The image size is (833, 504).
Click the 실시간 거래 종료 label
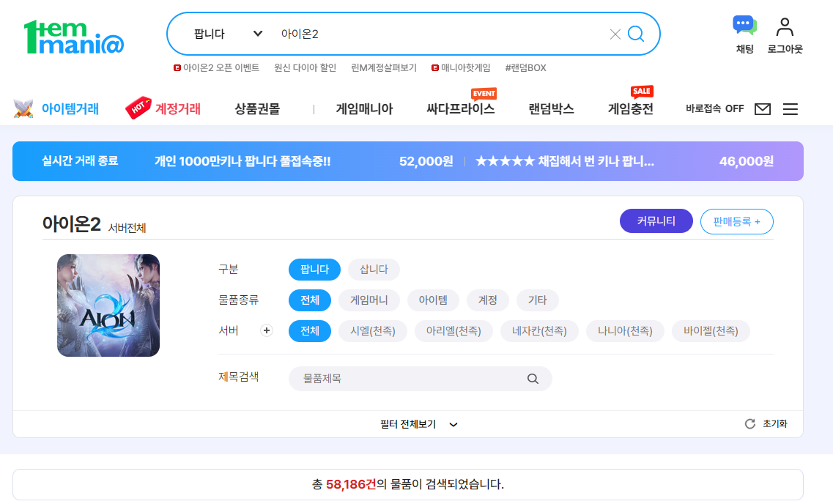click(x=80, y=161)
